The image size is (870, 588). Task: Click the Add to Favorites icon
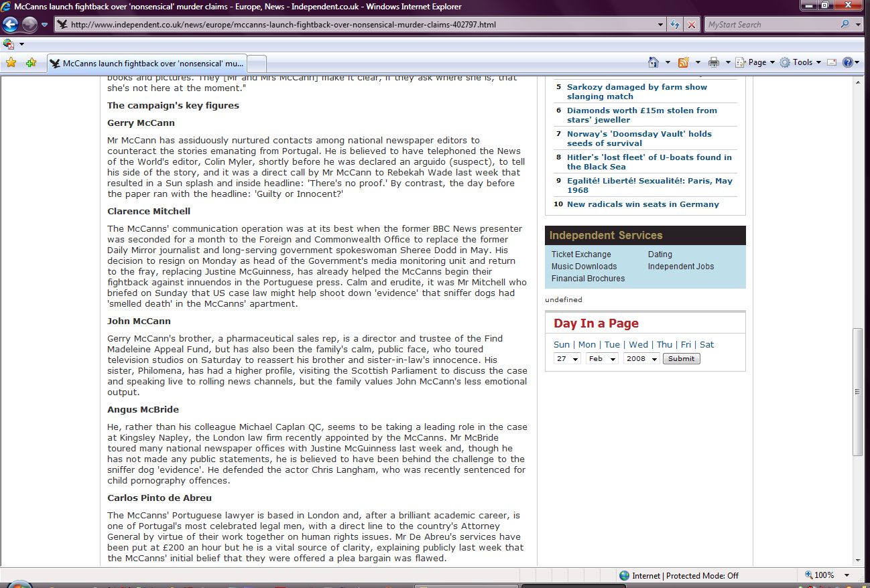click(x=31, y=63)
